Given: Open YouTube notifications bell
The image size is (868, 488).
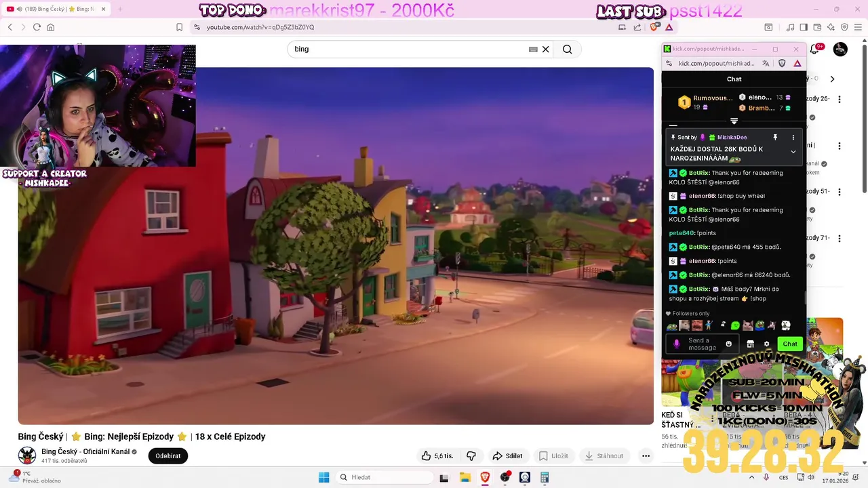Looking at the screenshot, I should (x=816, y=49).
